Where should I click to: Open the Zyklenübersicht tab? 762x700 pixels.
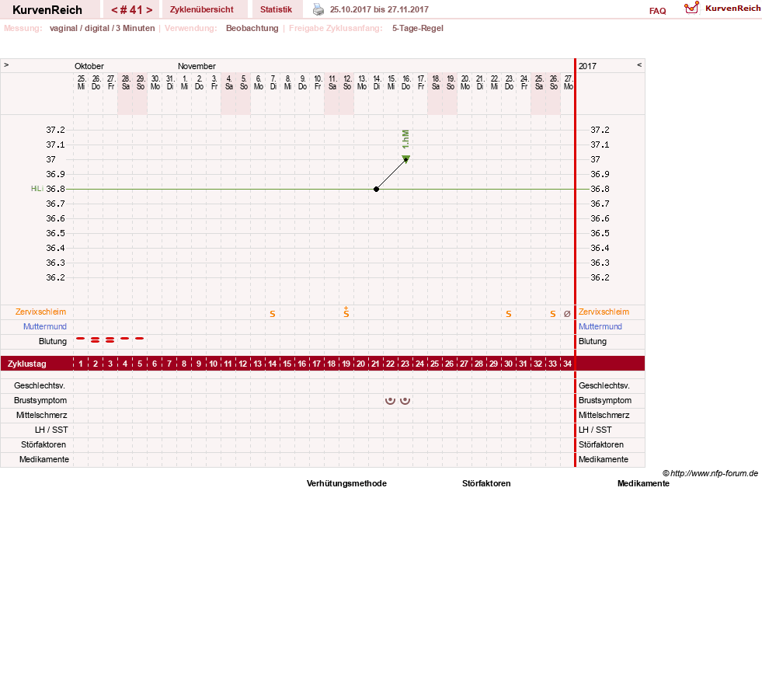click(202, 10)
